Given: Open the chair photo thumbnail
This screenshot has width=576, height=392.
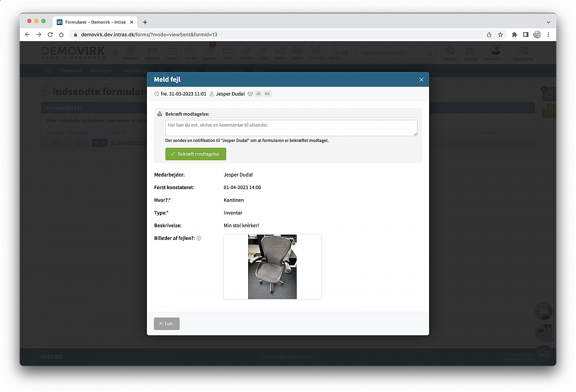Looking at the screenshot, I should [x=272, y=267].
